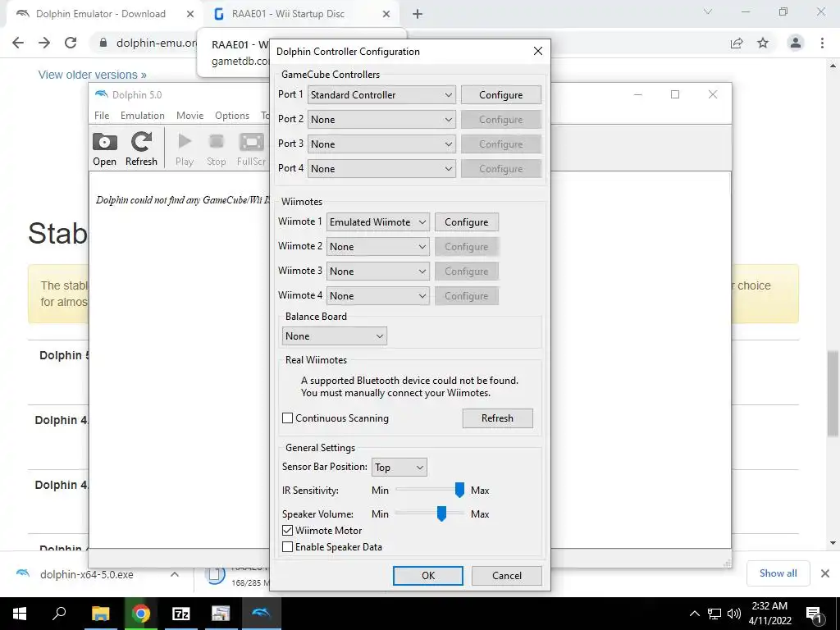Go back in Chrome browser
This screenshot has width=840, height=630.
[x=18, y=43]
